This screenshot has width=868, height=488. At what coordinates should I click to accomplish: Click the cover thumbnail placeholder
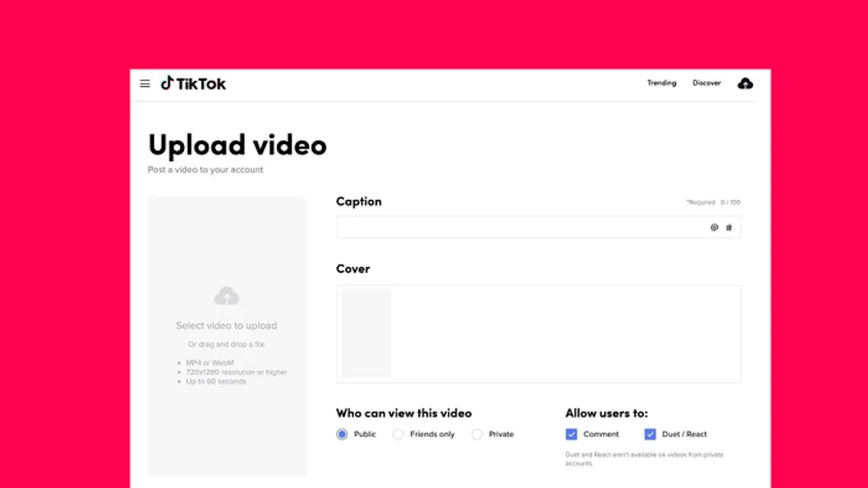366,333
